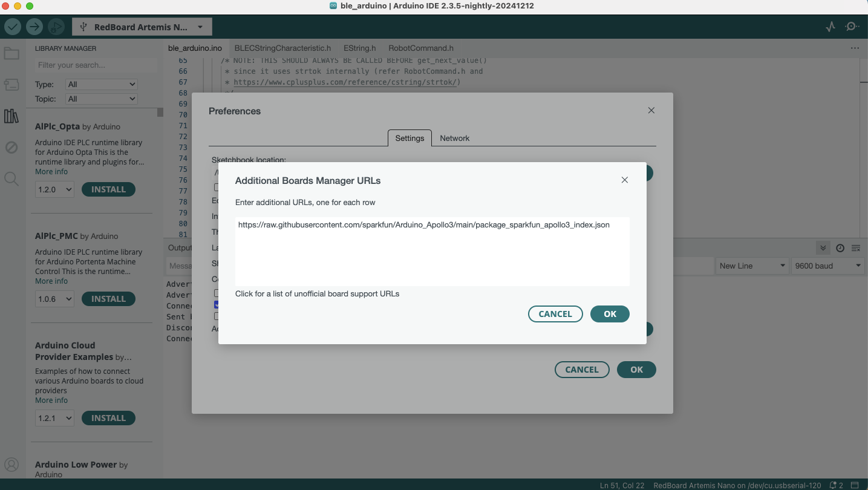This screenshot has height=490, width=868.
Task: Install the AlPlc_Opta library
Action: tap(108, 189)
